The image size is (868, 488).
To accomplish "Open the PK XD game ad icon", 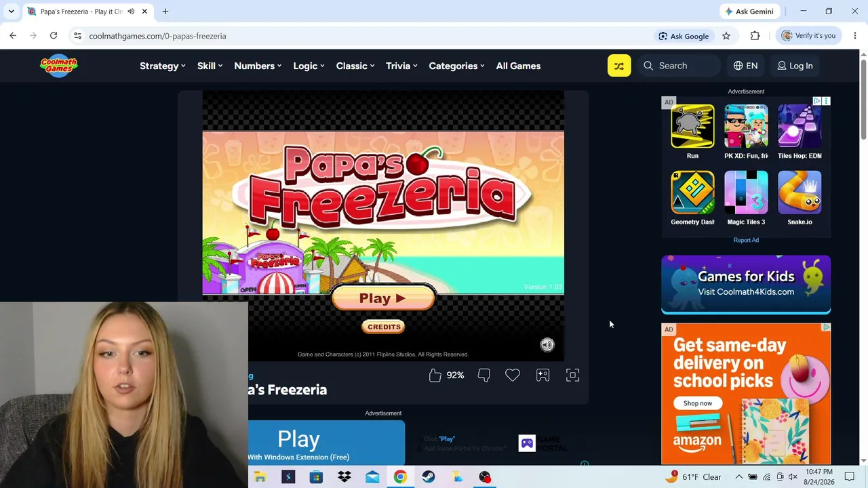I will [x=746, y=126].
